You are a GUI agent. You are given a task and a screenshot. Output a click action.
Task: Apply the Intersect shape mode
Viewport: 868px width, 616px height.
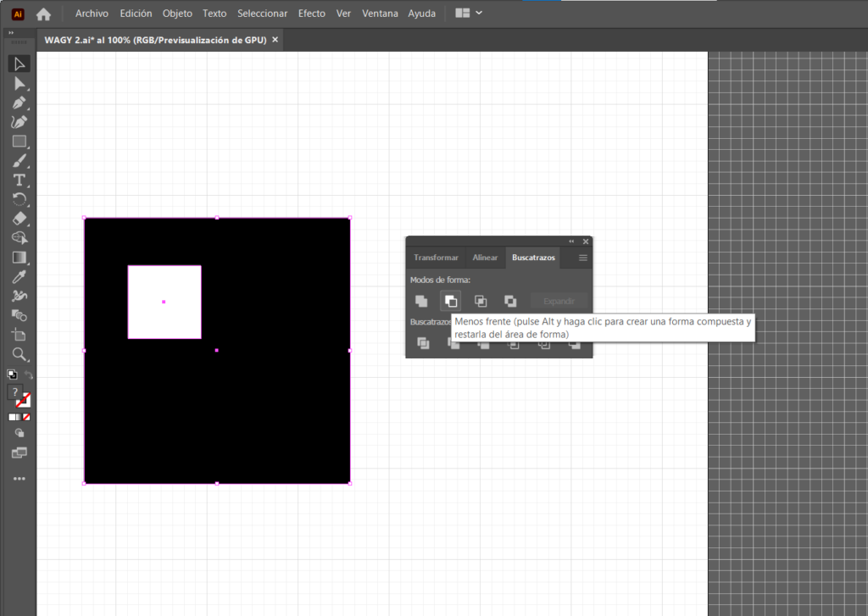(x=481, y=301)
